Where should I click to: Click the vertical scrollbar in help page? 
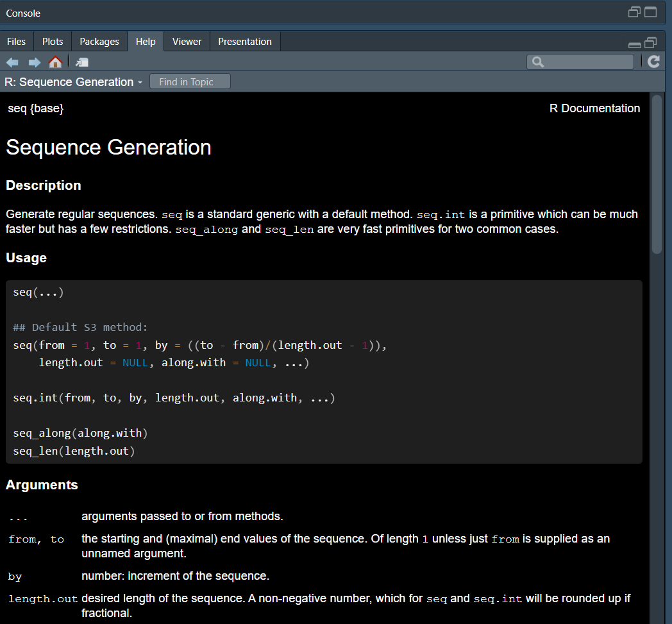[656, 173]
